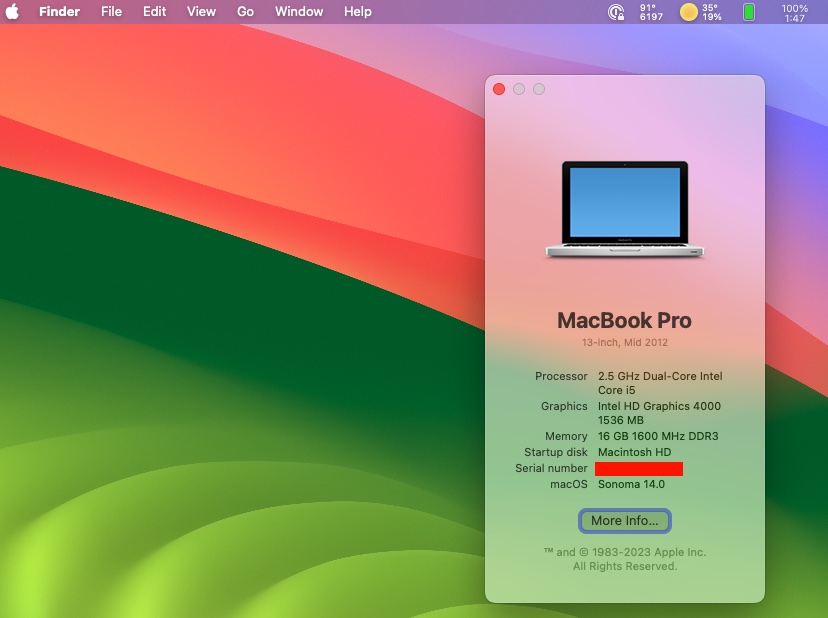Open the Finder menu

point(59,11)
